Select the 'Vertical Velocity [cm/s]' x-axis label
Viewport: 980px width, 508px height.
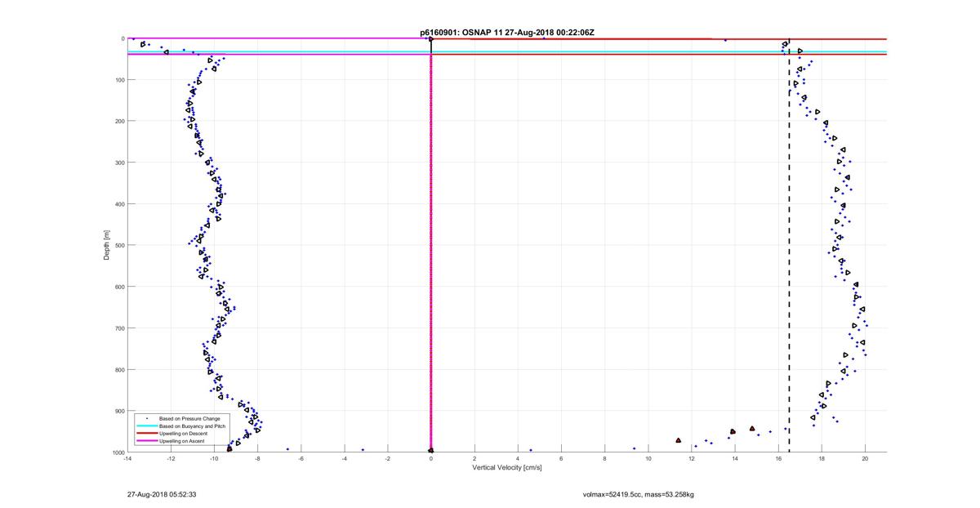click(x=506, y=468)
